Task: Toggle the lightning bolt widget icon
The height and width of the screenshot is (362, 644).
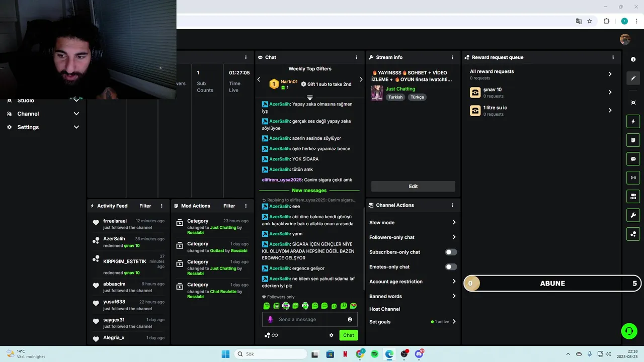Action: tap(633, 121)
